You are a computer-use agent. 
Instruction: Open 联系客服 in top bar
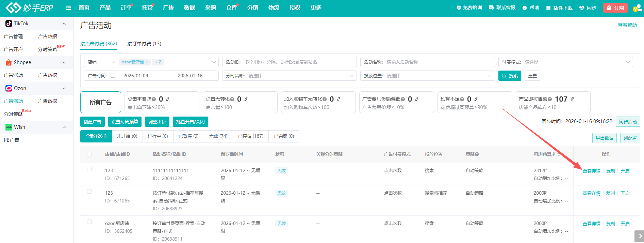502,7
